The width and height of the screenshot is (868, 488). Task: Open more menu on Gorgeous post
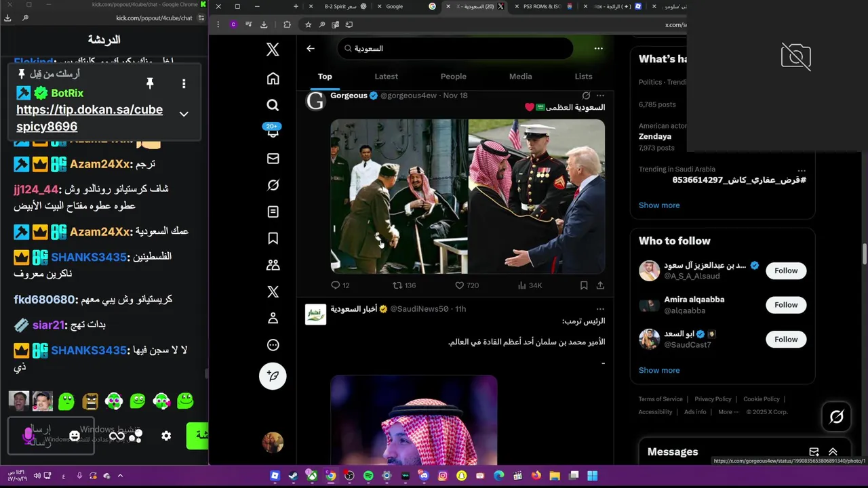pyautogui.click(x=600, y=96)
